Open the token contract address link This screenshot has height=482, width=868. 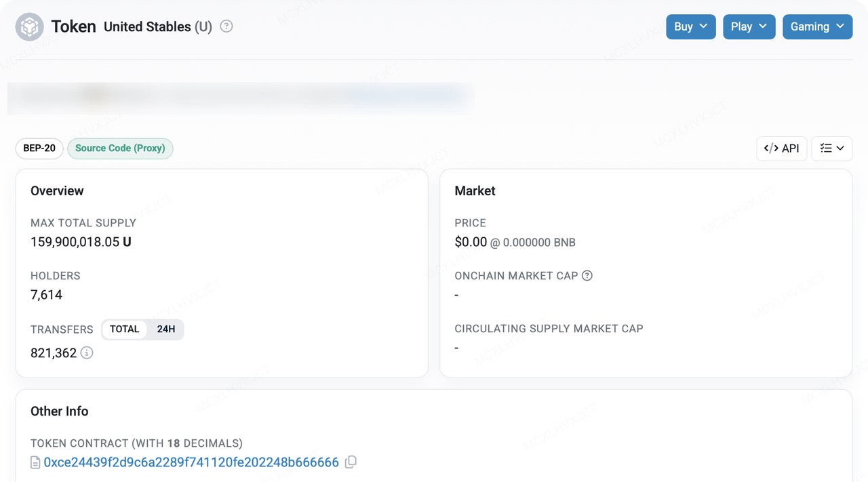tap(191, 462)
